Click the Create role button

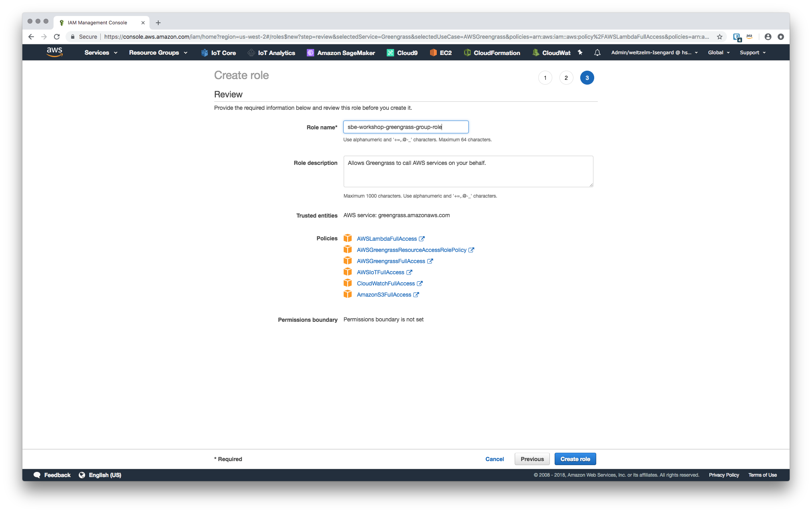point(575,459)
